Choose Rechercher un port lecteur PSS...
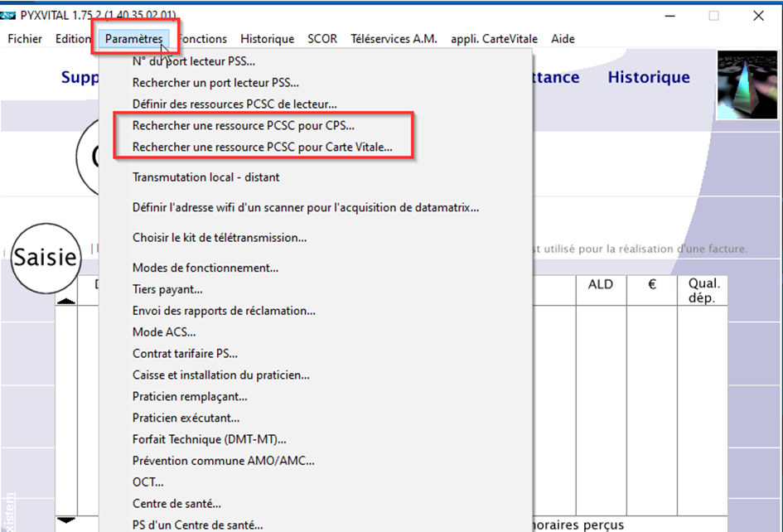The width and height of the screenshot is (783, 532). pos(316,83)
